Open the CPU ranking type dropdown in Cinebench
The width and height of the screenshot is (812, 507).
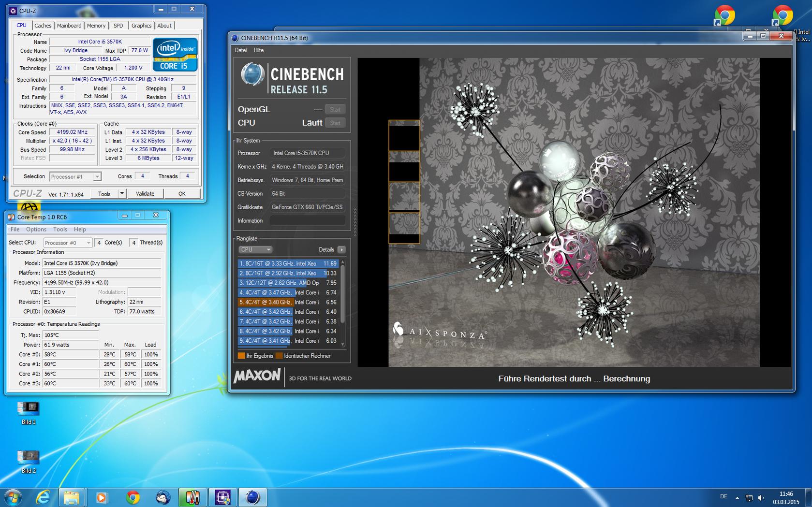tap(255, 249)
